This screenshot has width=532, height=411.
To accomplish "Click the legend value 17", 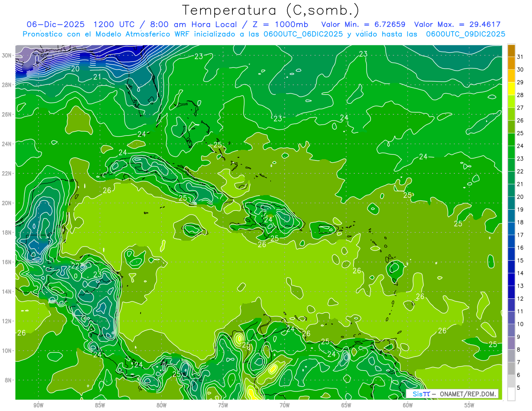I will coord(520,235).
